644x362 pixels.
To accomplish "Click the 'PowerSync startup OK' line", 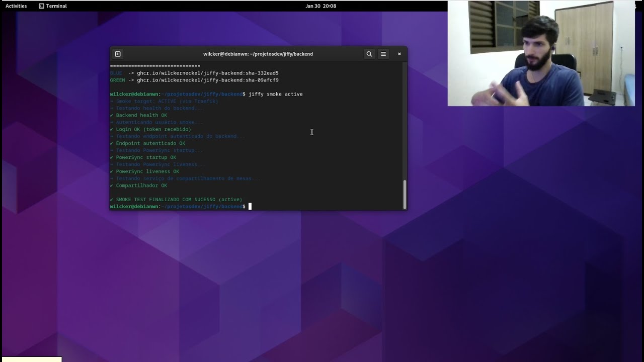I will tap(143, 157).
